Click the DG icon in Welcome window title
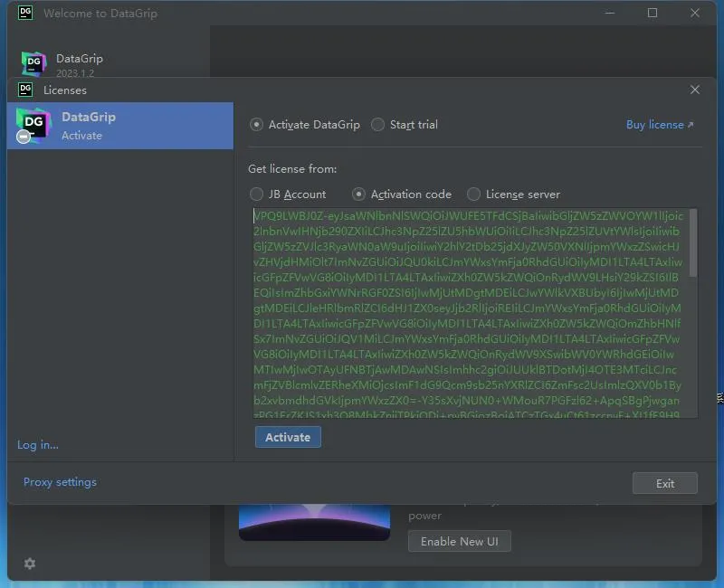Image resolution: width=724 pixels, height=588 pixels. pos(25,13)
